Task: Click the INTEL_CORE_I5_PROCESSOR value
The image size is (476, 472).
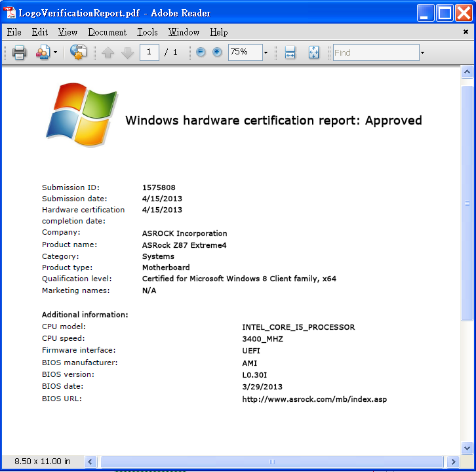Action: point(298,327)
